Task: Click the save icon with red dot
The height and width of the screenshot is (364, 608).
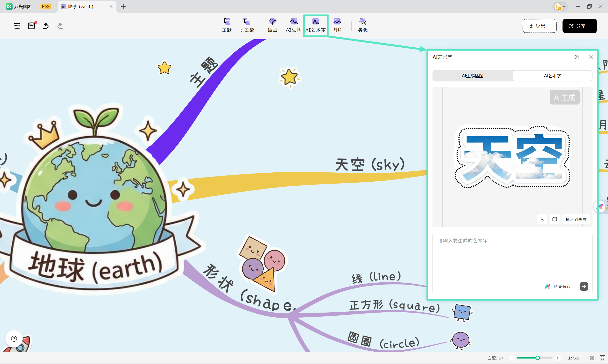Action: pos(32,25)
